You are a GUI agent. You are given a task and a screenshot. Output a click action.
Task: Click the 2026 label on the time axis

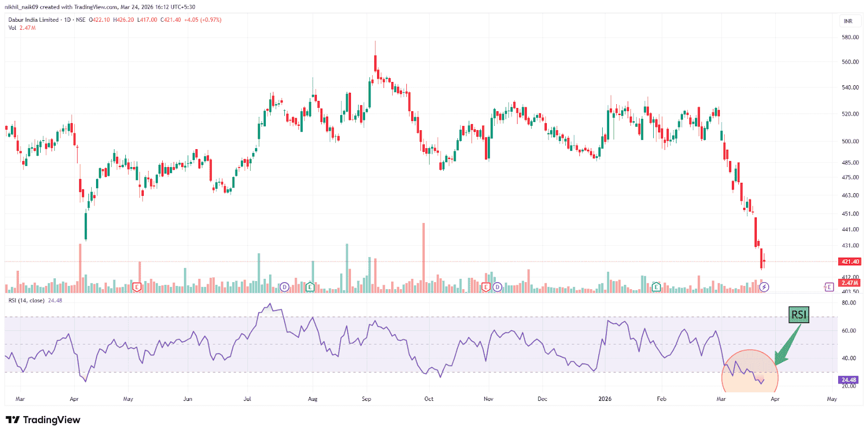[605, 399]
